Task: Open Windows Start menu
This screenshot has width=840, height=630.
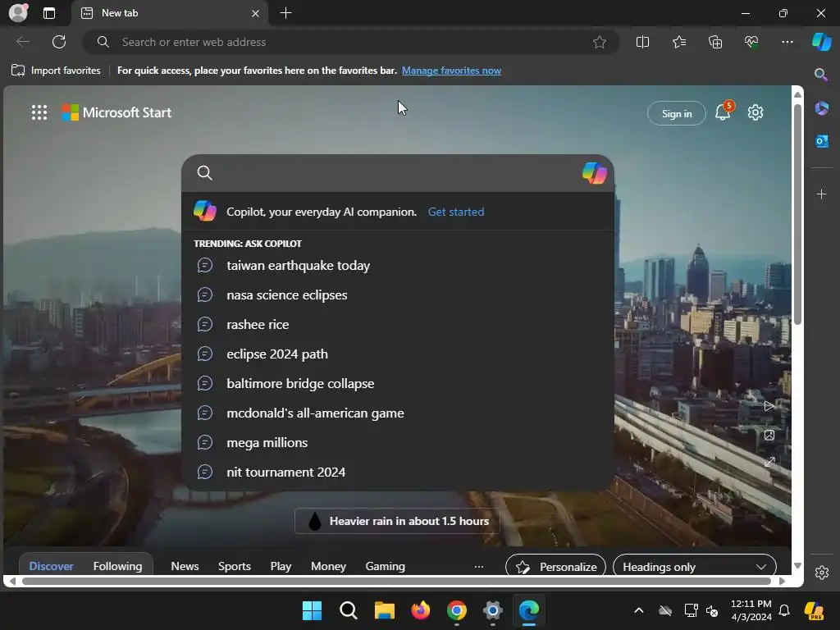Action: click(312, 610)
